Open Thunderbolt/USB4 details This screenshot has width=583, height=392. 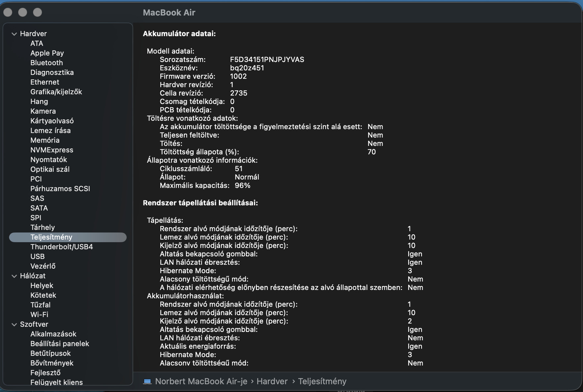point(61,247)
